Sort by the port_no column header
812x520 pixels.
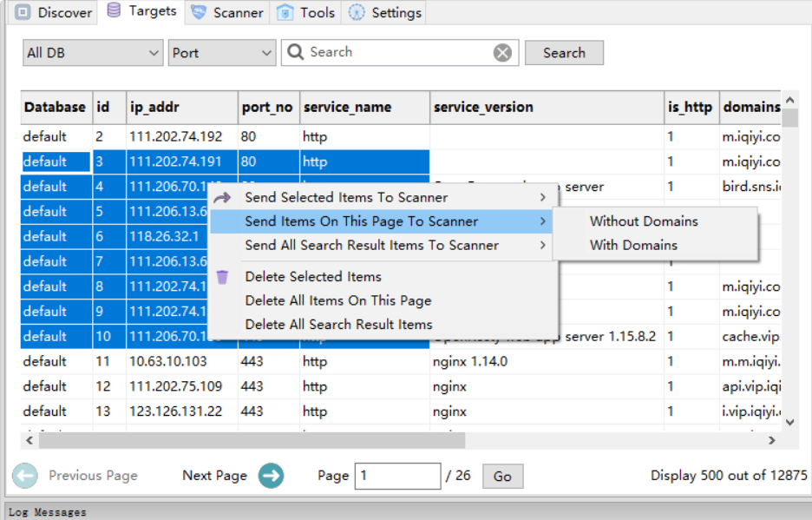coord(269,108)
